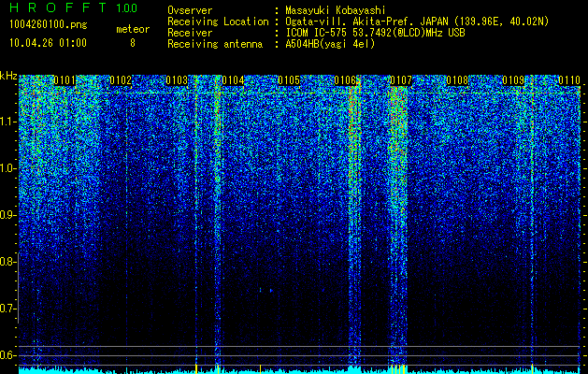The image size is (588, 374).
Task: Select the A504HB(yagi 4el) antenna text
Action: coord(330,44)
